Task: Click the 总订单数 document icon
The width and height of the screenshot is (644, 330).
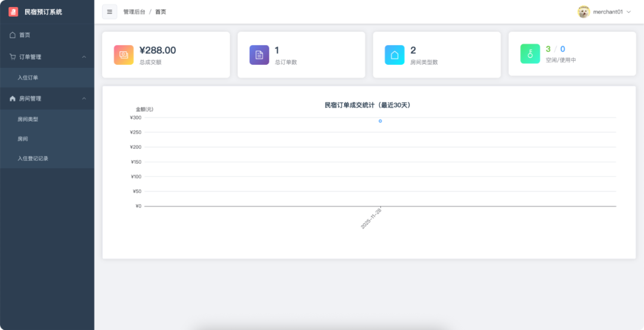Action: (x=259, y=55)
